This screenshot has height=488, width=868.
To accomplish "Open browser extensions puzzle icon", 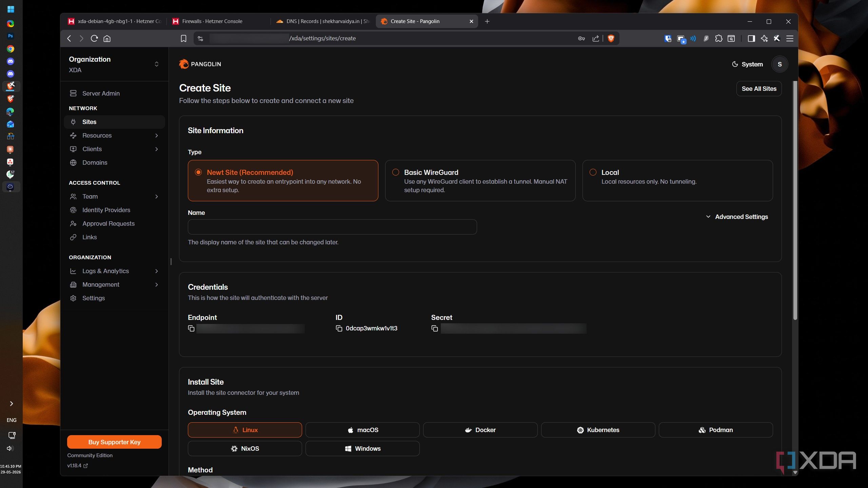I will [x=718, y=38].
